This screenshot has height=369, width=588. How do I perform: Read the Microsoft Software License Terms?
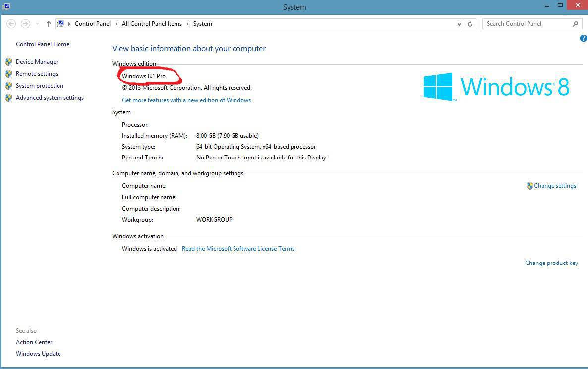tap(238, 249)
